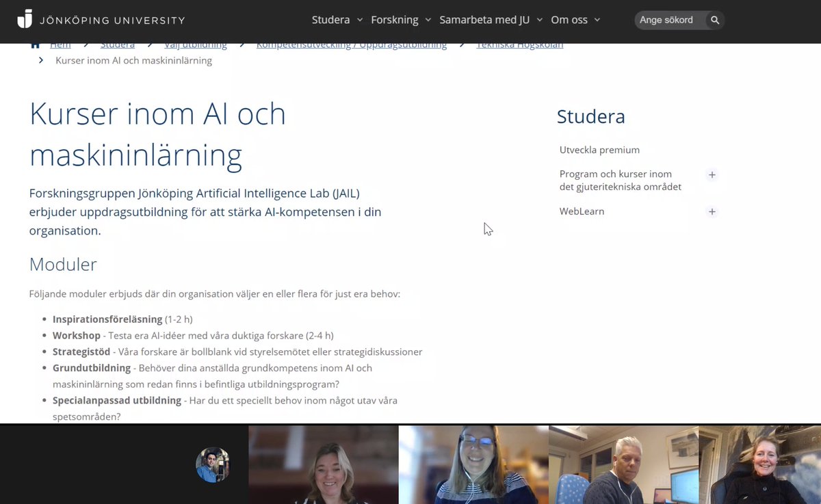
Task: Click the Moduler heading
Action: tap(63, 264)
